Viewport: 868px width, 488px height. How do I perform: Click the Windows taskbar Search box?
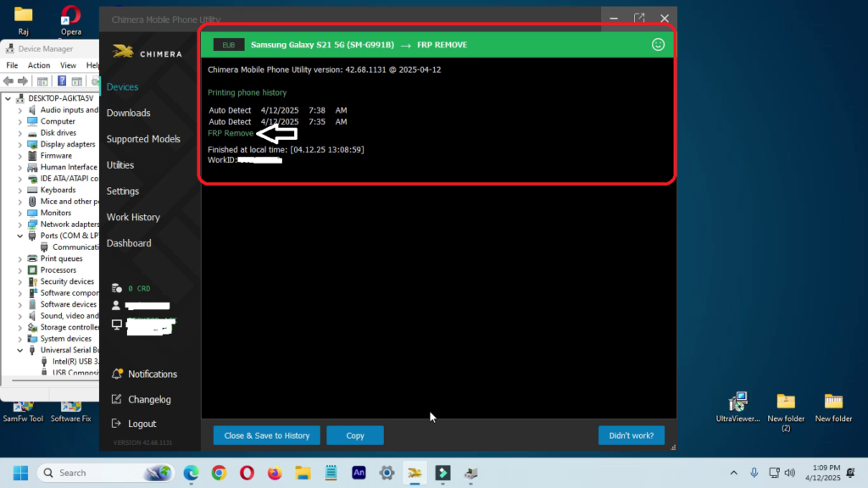pos(106,473)
